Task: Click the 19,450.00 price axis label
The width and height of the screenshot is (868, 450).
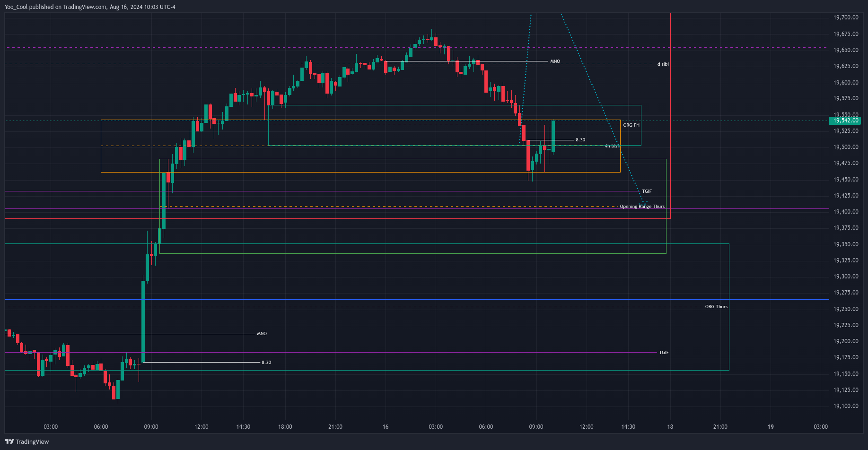Action: click(x=846, y=180)
